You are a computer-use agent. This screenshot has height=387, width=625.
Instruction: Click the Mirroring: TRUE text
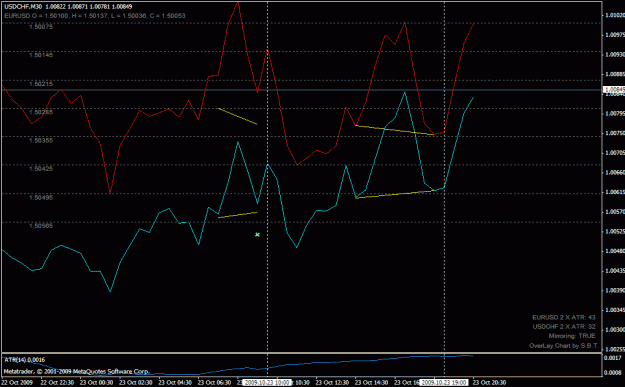click(x=572, y=336)
